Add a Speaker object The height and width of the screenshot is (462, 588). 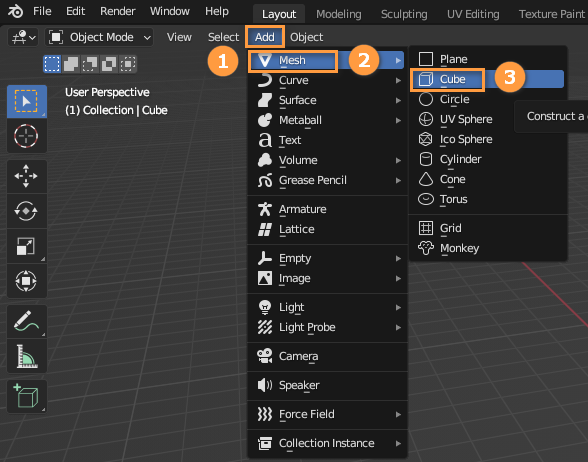coord(327,386)
